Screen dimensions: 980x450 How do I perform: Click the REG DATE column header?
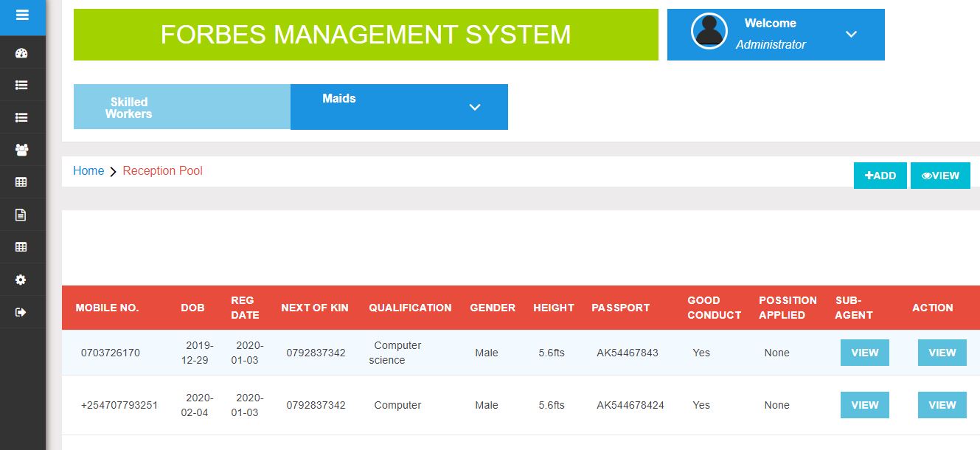[x=245, y=308]
